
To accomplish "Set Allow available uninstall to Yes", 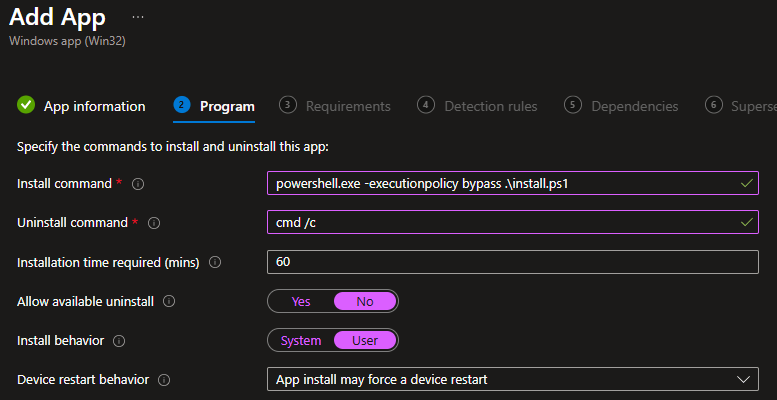I will click(x=301, y=301).
